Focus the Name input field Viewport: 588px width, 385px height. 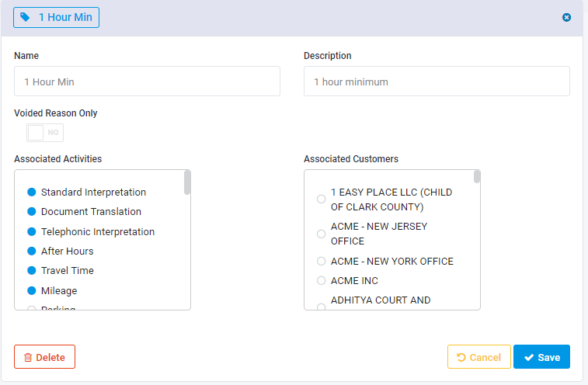(x=147, y=82)
